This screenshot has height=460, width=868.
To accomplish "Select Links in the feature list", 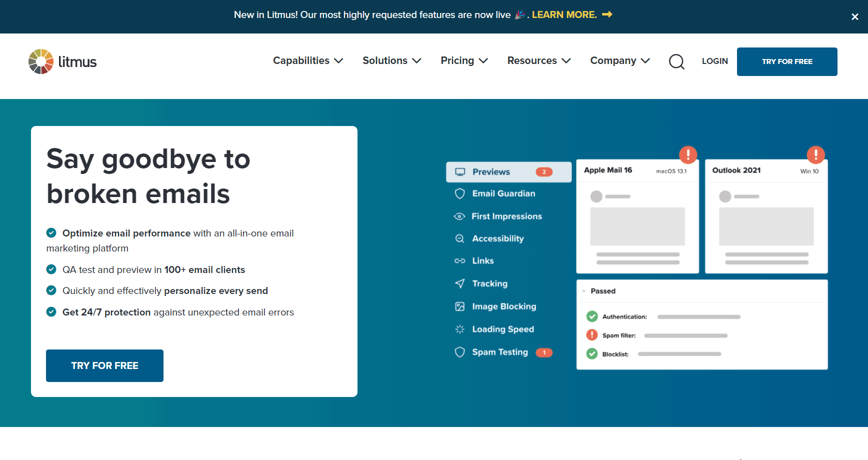I will coord(483,261).
